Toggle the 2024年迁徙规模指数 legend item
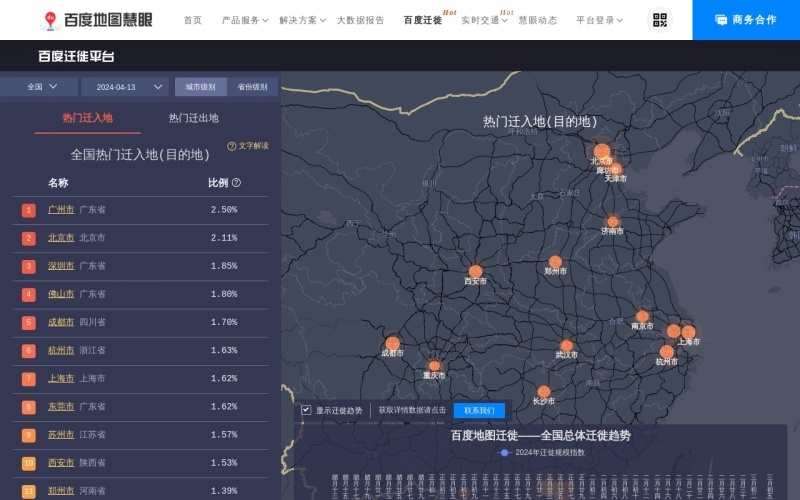Image resolution: width=800 pixels, height=500 pixels. coord(541,453)
